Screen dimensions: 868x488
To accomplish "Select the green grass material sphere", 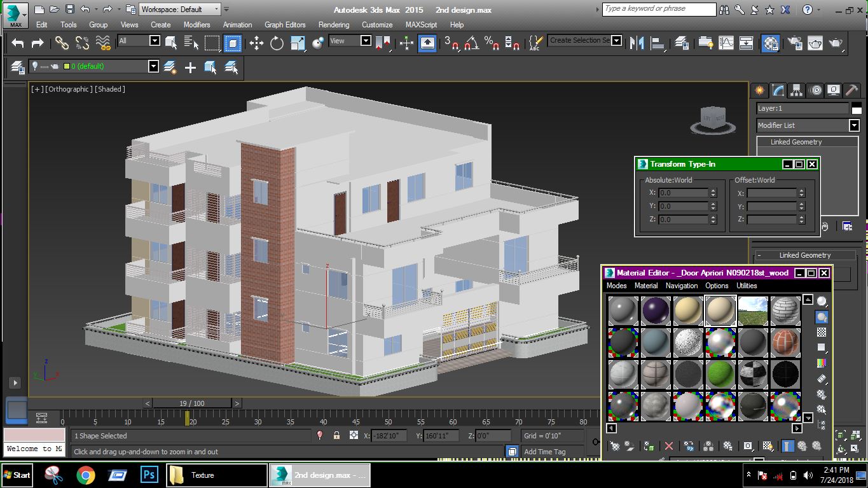I will (x=720, y=374).
